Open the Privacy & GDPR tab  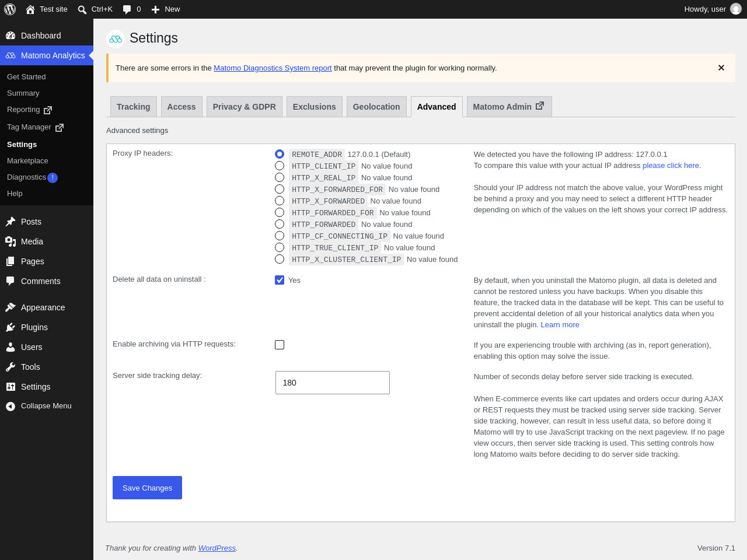click(245, 107)
